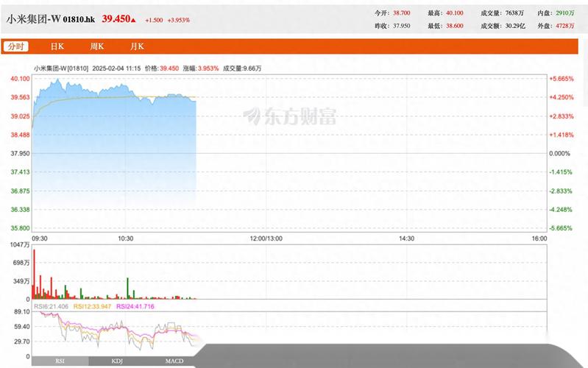Click the 40.100 price axis label
The image size is (588, 368).
point(20,79)
